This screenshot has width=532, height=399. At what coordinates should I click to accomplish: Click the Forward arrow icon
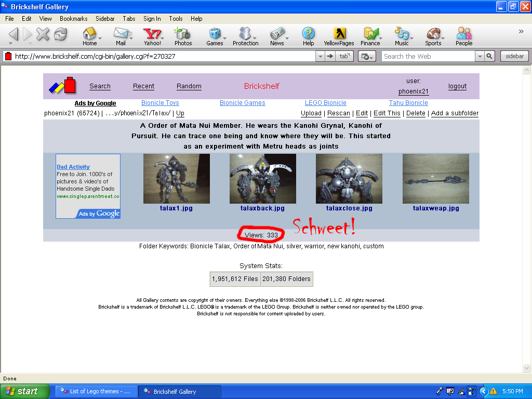pyautogui.click(x=27, y=34)
